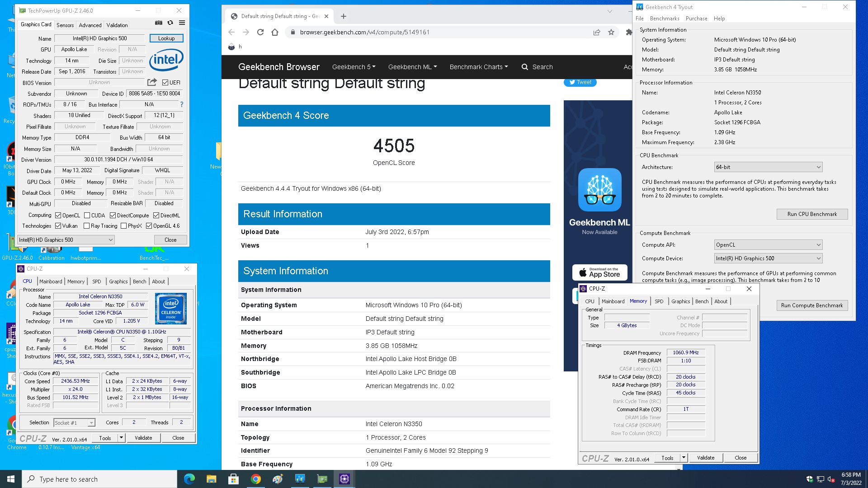Open Google Chrome from taskbar
Viewport: 868px width, 488px height.
pos(256,479)
